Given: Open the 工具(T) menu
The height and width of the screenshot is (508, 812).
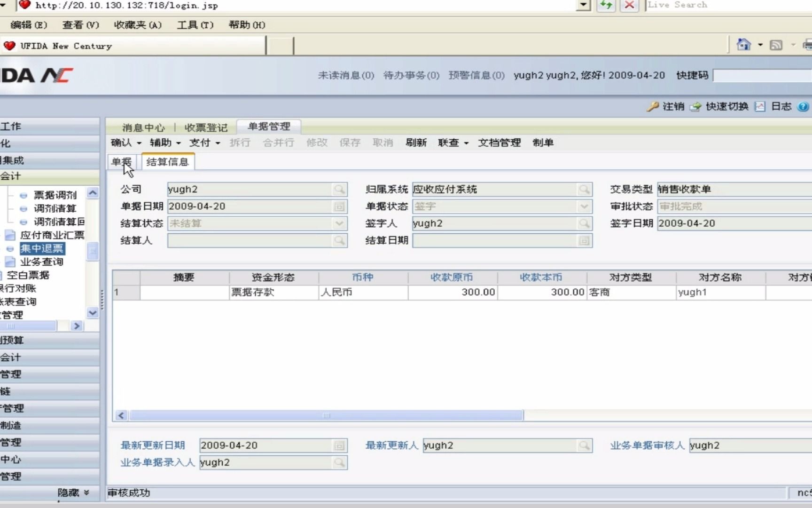Looking at the screenshot, I should [195, 25].
